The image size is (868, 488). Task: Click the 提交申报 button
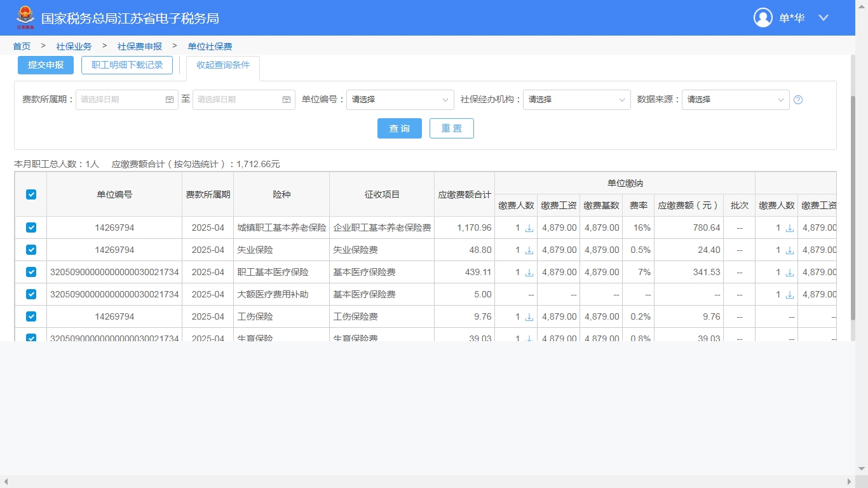(x=46, y=65)
